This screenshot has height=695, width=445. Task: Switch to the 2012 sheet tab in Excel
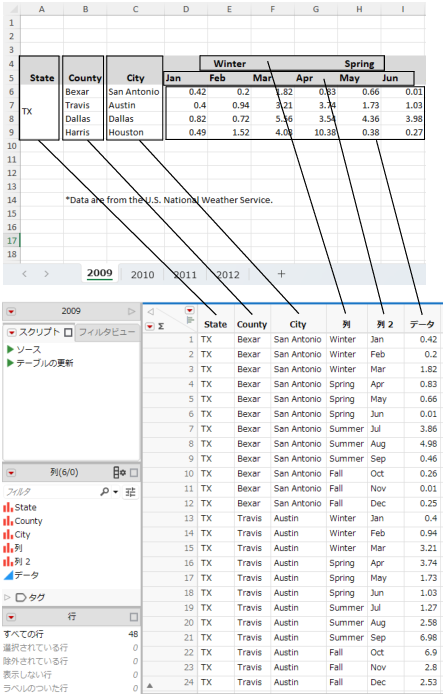pos(228,275)
